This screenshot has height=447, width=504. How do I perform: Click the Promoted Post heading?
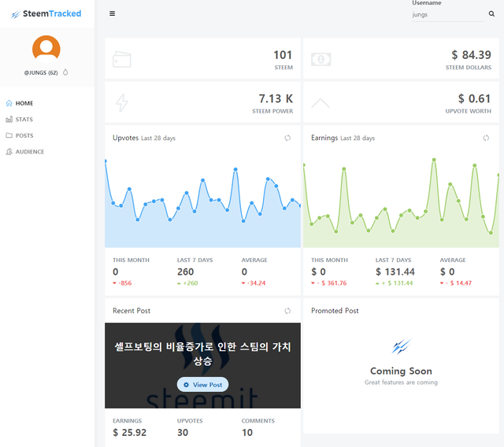pyautogui.click(x=335, y=311)
